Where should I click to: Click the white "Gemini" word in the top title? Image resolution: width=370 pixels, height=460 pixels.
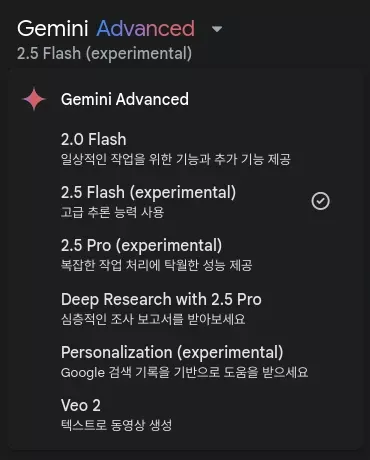tap(53, 28)
